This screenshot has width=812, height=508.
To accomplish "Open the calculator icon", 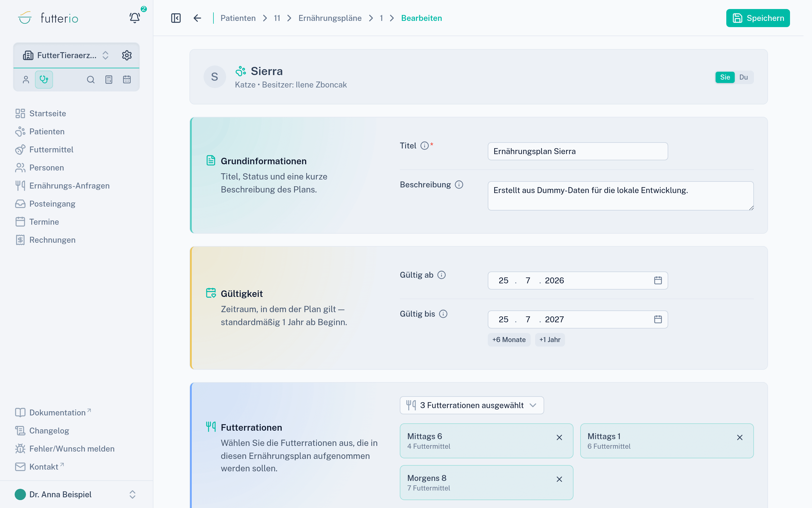I will point(109,80).
